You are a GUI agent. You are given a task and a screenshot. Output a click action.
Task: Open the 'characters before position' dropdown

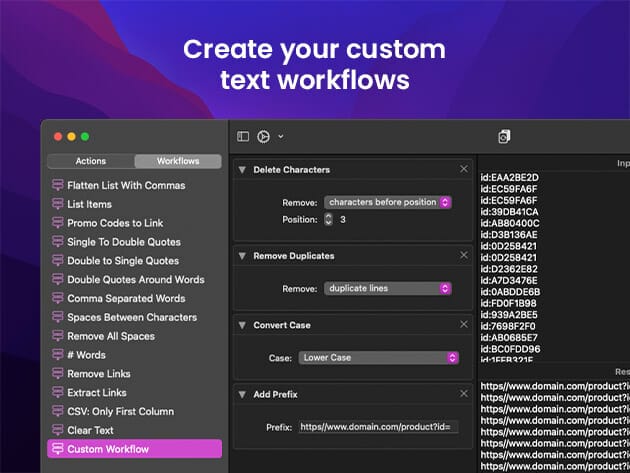tap(388, 202)
